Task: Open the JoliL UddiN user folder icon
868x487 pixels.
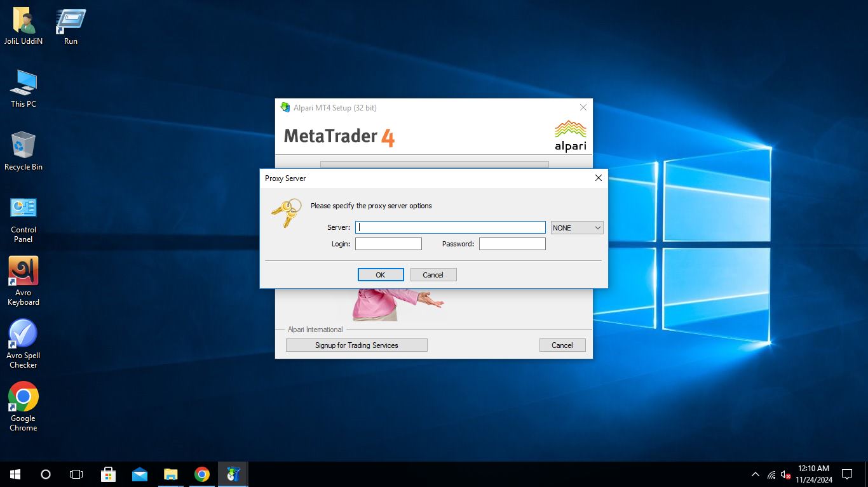Action: click(24, 27)
